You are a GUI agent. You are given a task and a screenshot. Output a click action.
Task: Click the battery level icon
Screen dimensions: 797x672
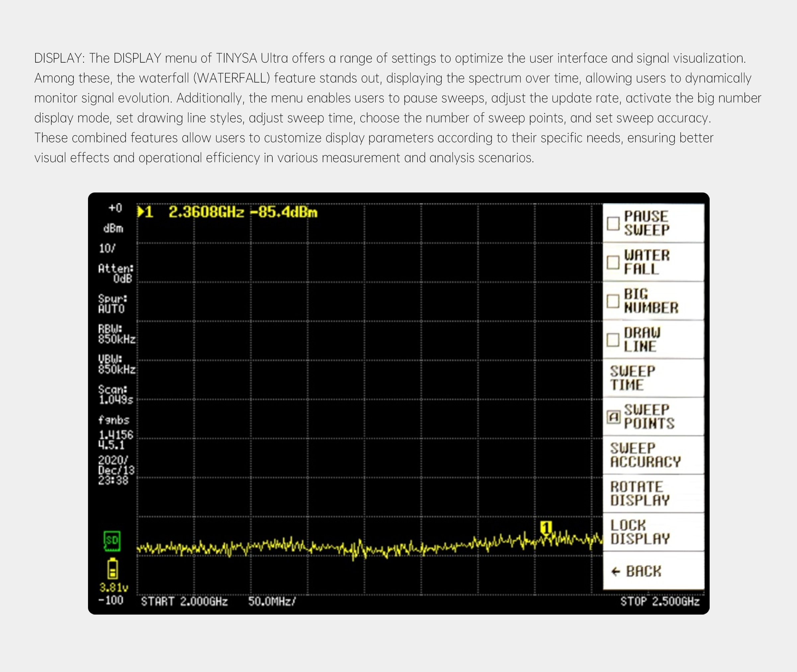(113, 569)
